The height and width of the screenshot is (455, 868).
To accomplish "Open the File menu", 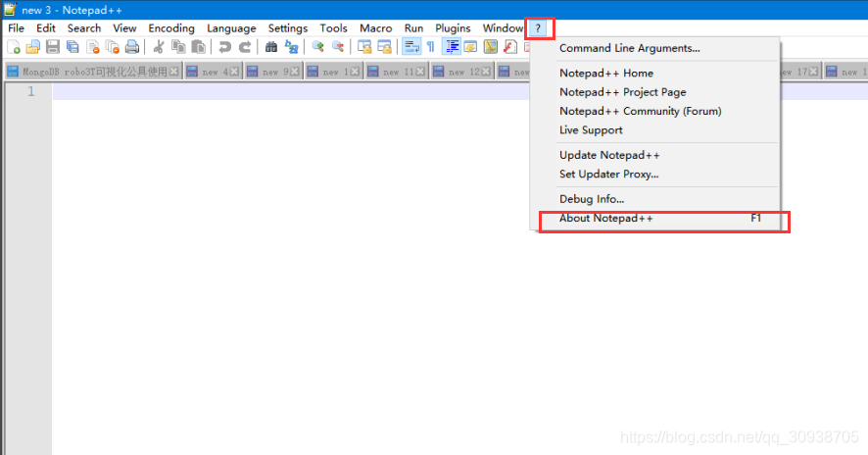I will click(x=16, y=28).
